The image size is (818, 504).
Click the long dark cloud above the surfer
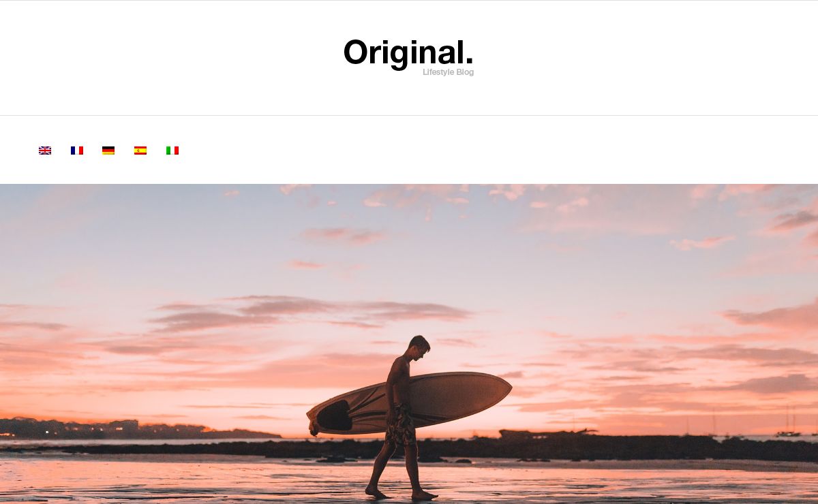tap(310, 312)
